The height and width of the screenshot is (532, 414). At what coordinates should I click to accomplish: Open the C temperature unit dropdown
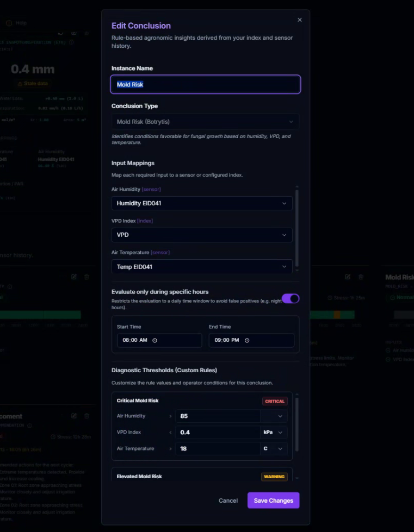click(x=274, y=448)
